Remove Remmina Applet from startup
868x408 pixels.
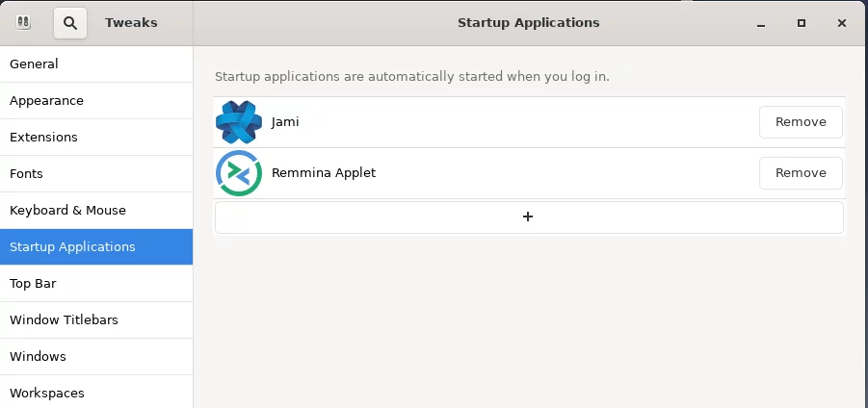coord(801,173)
